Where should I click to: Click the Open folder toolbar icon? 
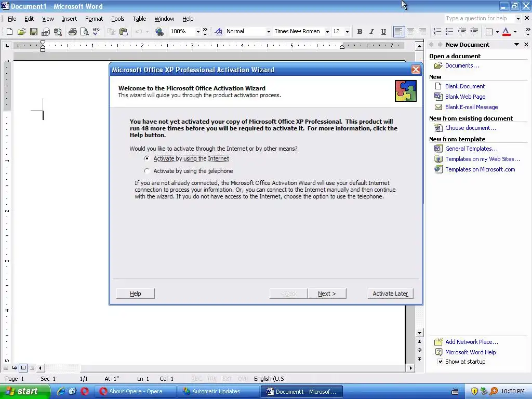pyautogui.click(x=22, y=32)
